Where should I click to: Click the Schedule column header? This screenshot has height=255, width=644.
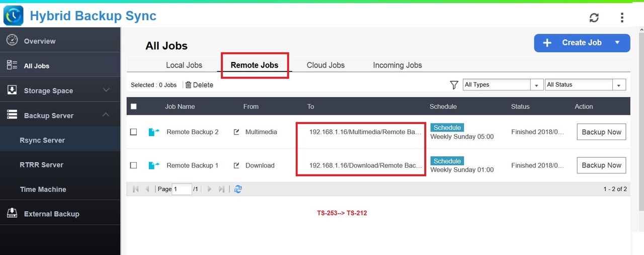pyautogui.click(x=443, y=106)
